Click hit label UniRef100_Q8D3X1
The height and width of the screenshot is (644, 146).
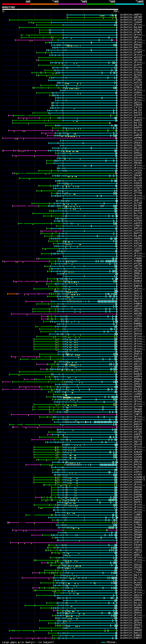(131, 103)
